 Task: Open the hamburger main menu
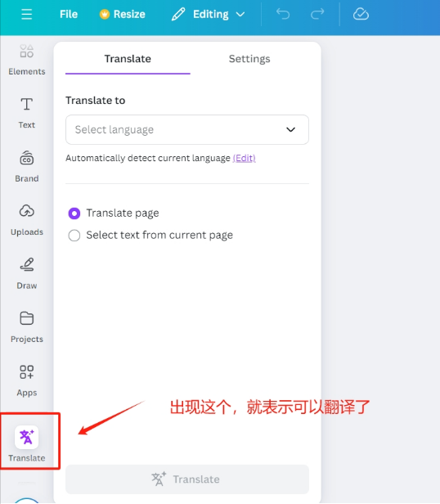pyautogui.click(x=26, y=14)
